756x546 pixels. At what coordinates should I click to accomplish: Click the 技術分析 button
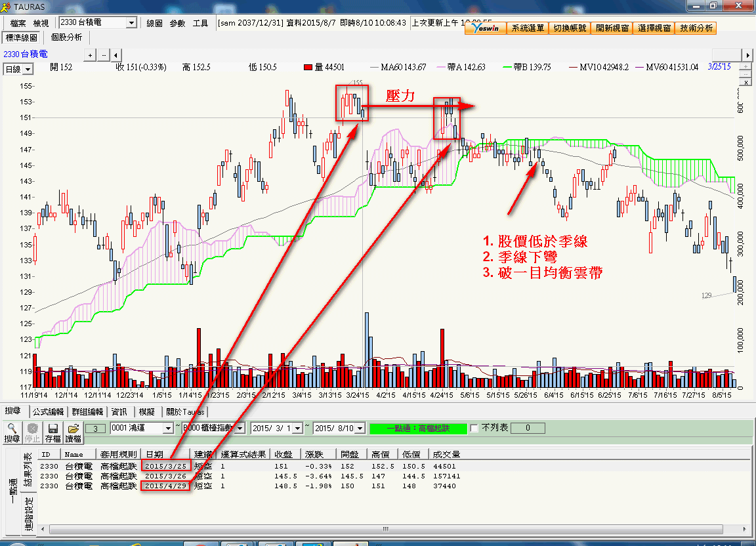pos(696,28)
